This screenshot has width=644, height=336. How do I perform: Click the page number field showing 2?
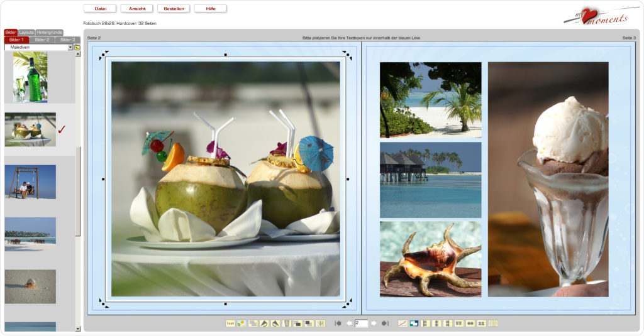point(361,323)
